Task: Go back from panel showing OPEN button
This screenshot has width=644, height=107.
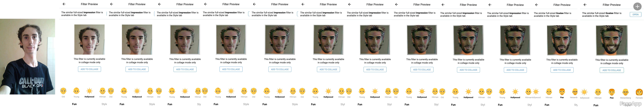Action: (585, 5)
